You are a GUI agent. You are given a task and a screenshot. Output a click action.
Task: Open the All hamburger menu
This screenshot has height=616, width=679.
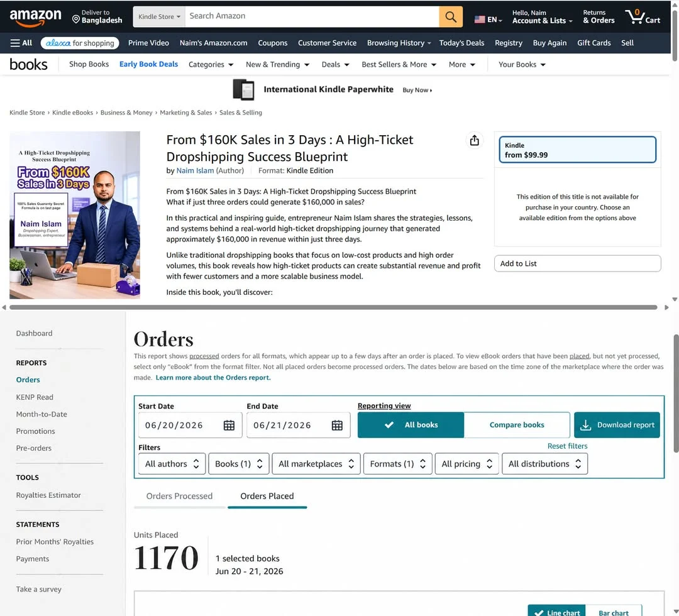click(x=21, y=43)
